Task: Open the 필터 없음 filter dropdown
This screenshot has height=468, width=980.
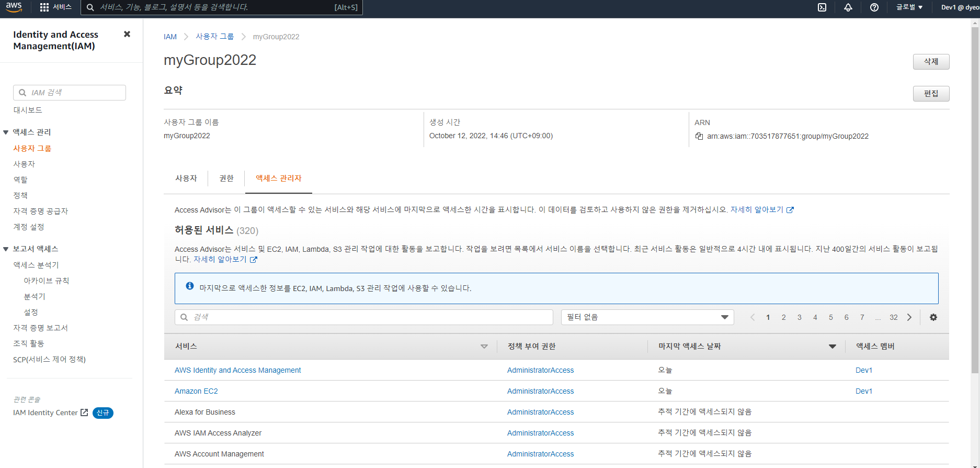Action: coord(647,317)
